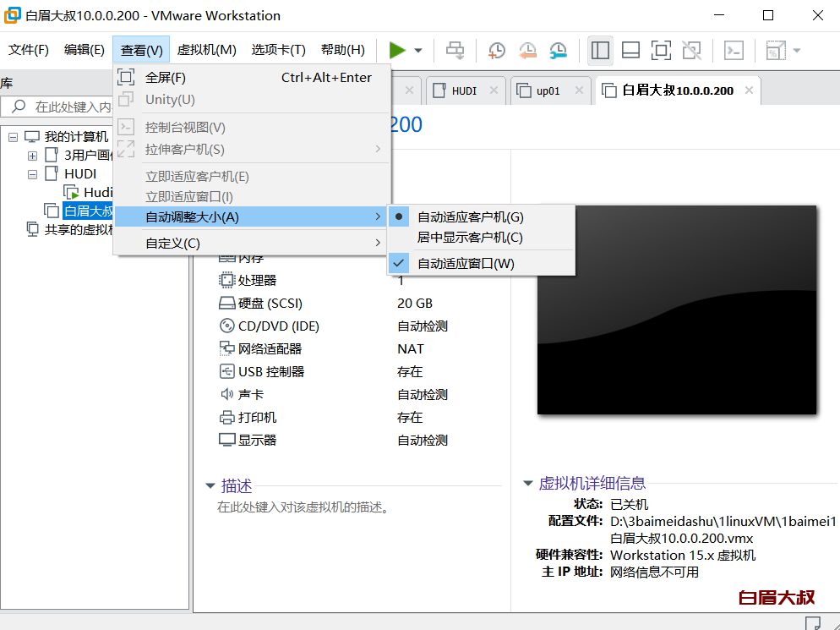Image resolution: width=840 pixels, height=630 pixels.
Task: Click the black VM screen thumbnail
Action: coord(677,310)
